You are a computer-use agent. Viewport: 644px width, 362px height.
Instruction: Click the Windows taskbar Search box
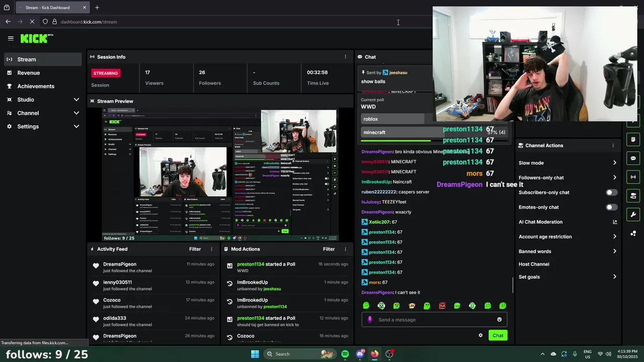pos(299,354)
